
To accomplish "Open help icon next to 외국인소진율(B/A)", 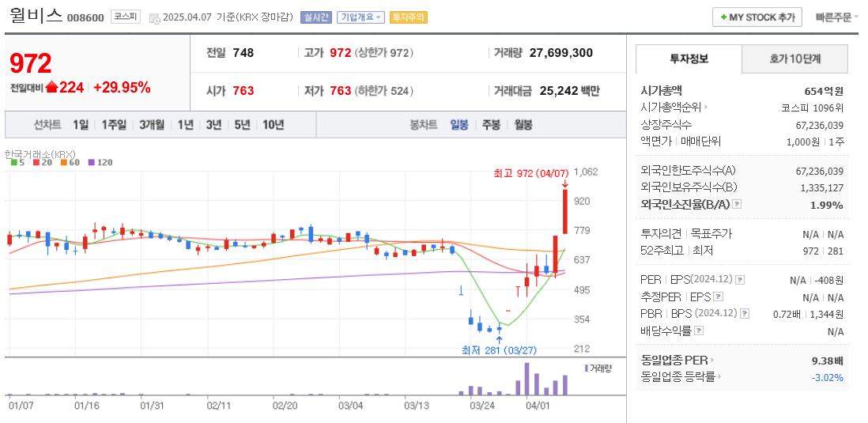I will coord(737,205).
